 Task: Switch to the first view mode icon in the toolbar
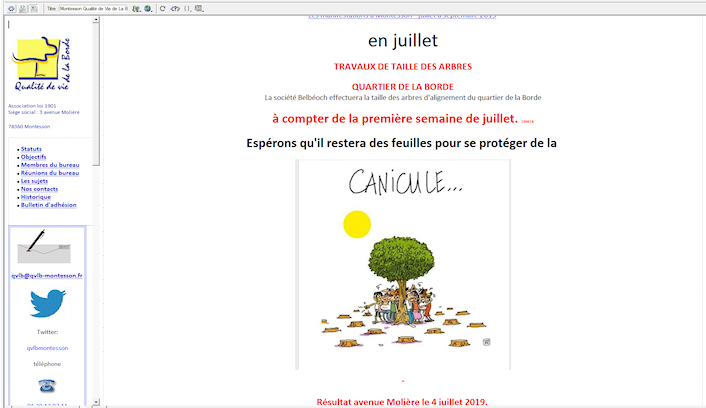[11, 9]
